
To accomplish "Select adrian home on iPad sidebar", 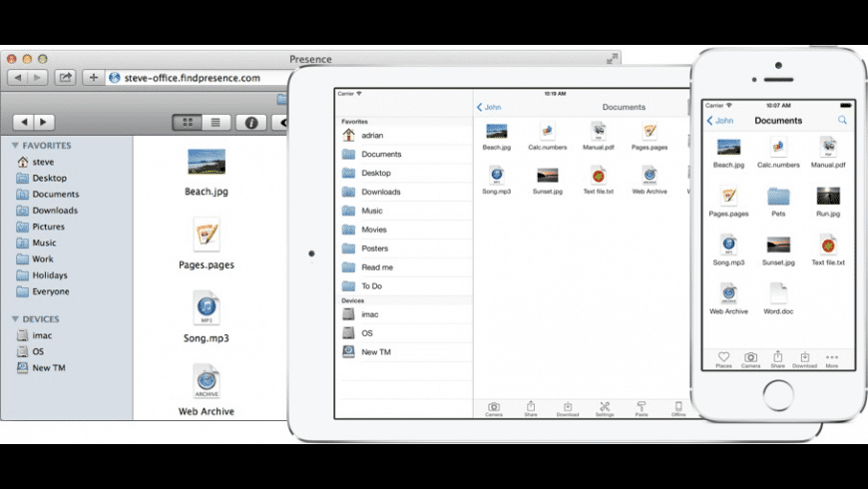I will pyautogui.click(x=404, y=135).
